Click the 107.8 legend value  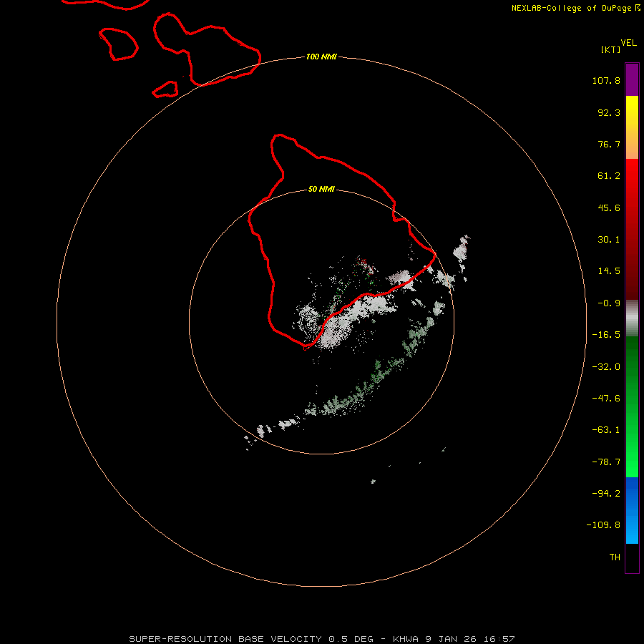[x=606, y=80]
